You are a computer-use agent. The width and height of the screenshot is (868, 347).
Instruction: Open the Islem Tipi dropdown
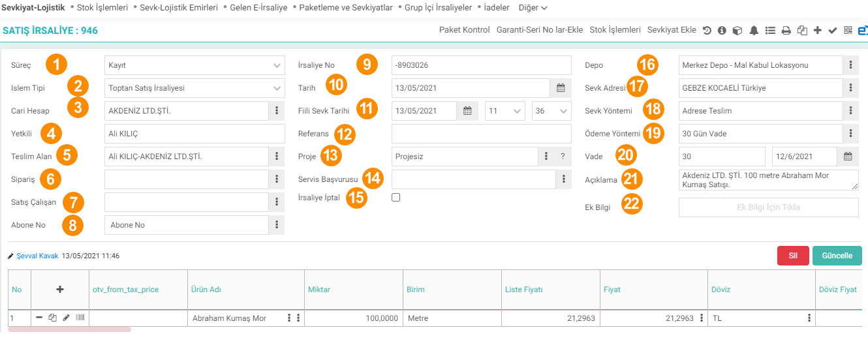coord(194,87)
